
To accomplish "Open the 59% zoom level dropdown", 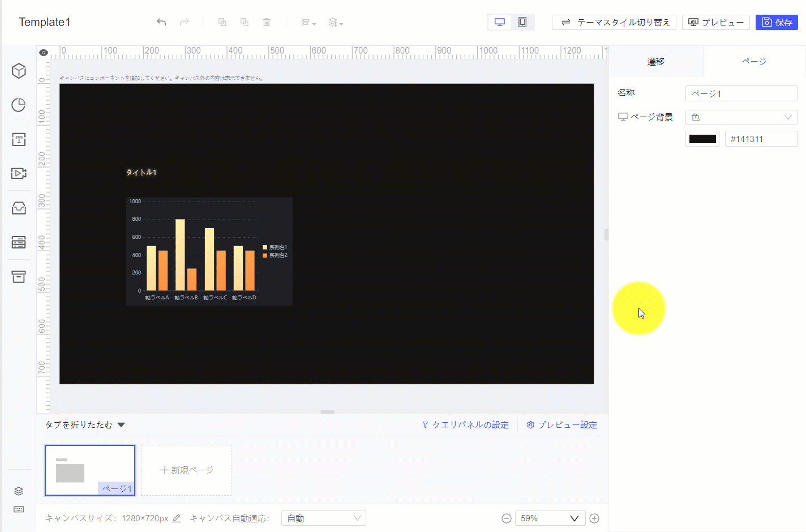I will 549,518.
